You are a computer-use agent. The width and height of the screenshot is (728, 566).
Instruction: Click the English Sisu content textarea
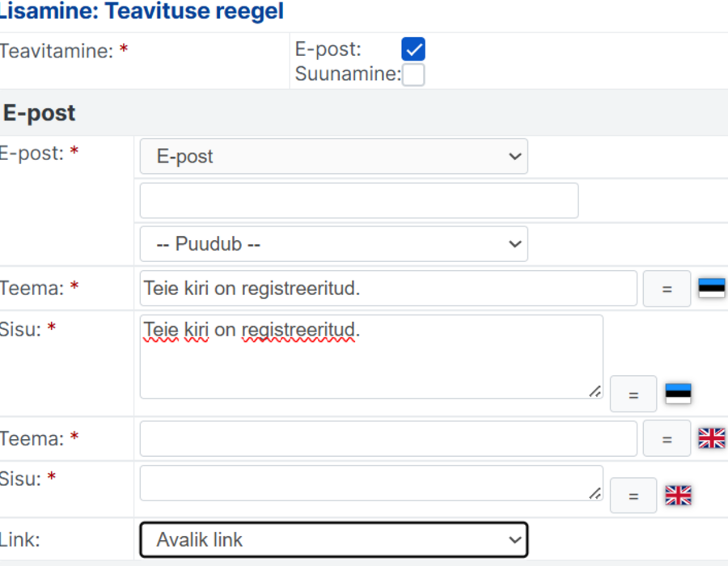(371, 483)
